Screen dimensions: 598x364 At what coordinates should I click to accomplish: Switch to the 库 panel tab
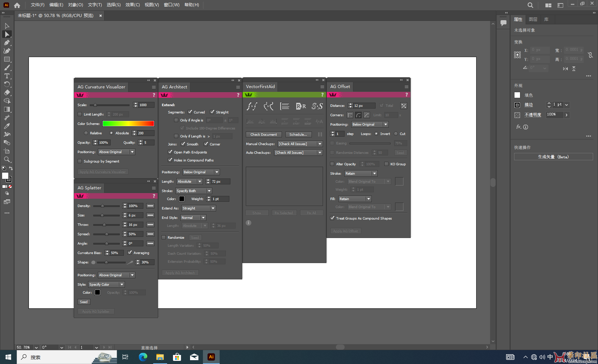(546, 19)
